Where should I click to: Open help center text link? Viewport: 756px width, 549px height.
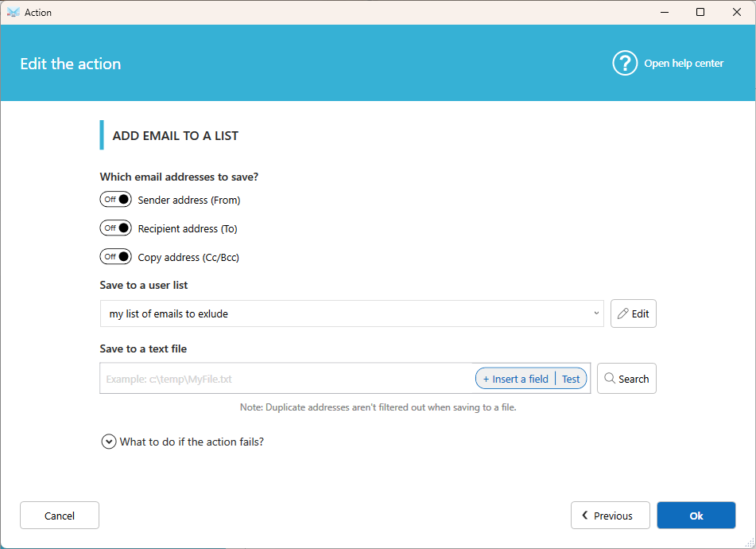click(x=684, y=63)
